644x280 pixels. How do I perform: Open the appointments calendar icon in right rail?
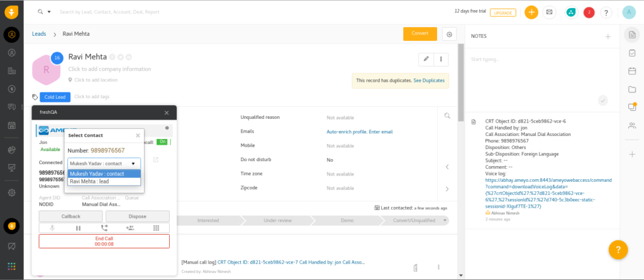click(x=632, y=70)
